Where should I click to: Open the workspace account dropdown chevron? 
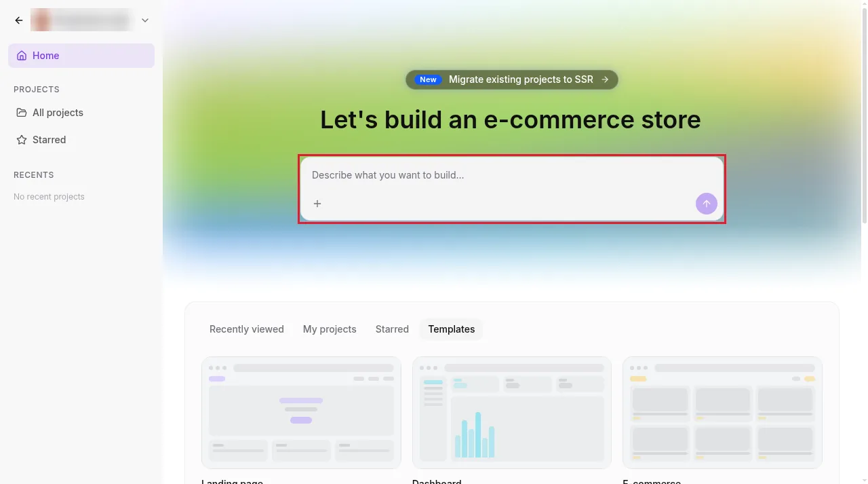(x=145, y=20)
